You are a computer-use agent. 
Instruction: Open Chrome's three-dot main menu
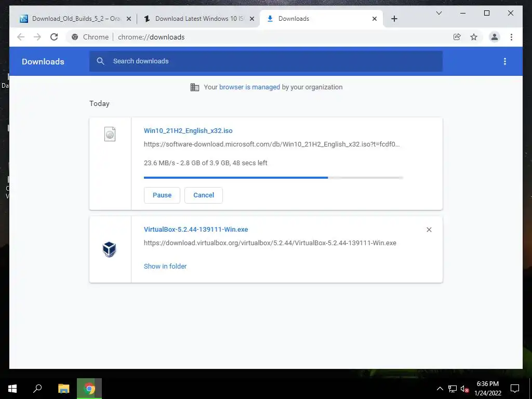pyautogui.click(x=511, y=37)
